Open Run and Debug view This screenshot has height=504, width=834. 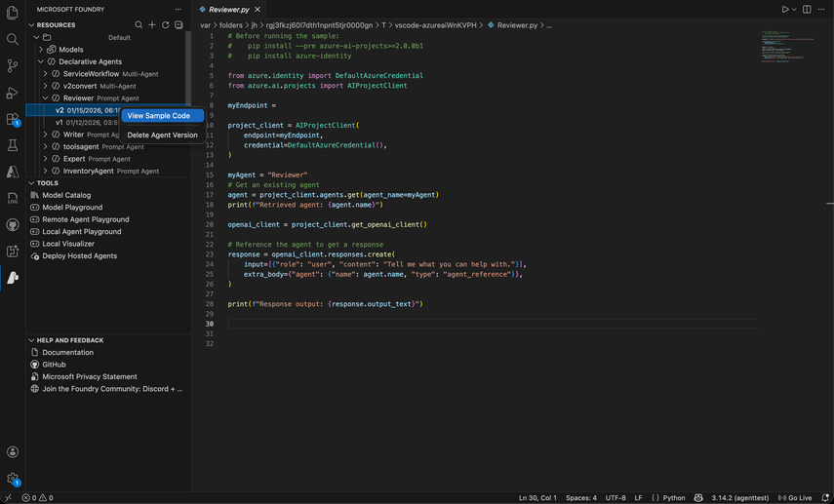coord(13,93)
